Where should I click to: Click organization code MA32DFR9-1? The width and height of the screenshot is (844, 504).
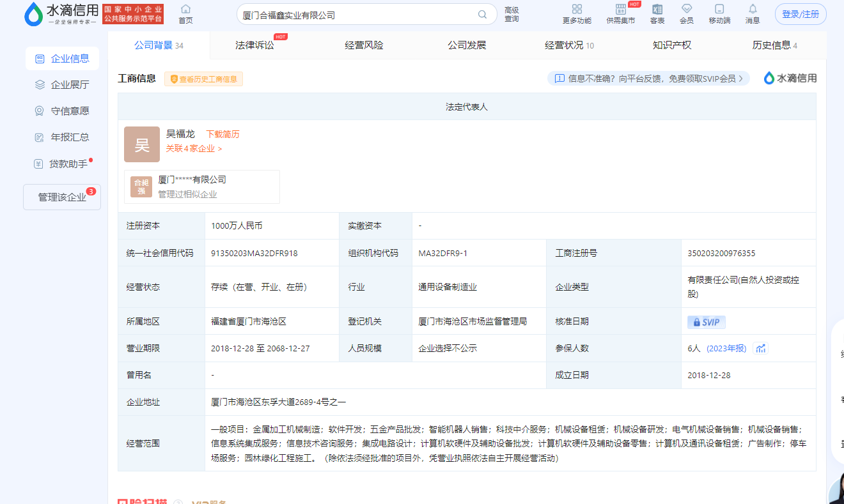pos(443,253)
